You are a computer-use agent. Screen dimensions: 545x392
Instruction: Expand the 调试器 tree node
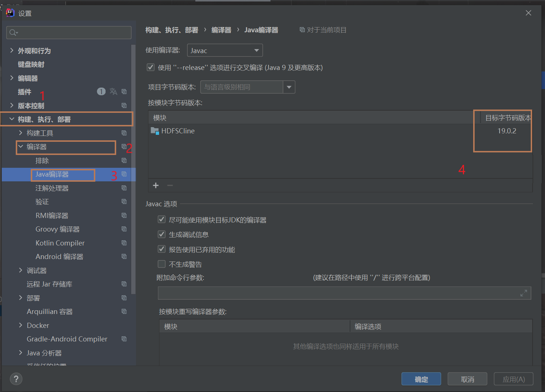[21, 270]
